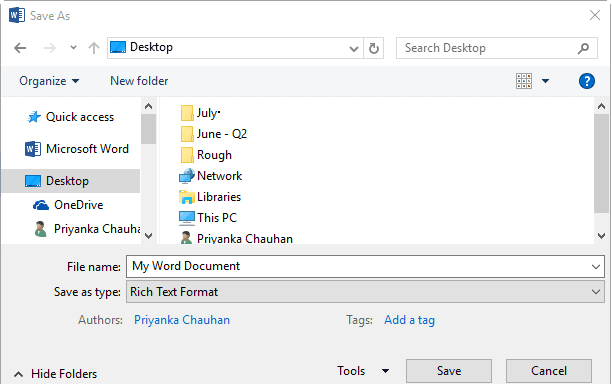Close the Save As dialog

click(x=595, y=16)
